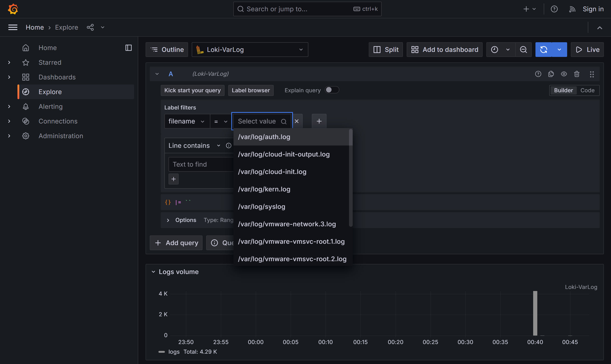The width and height of the screenshot is (611, 364).
Task: Open the navigation hamburger menu
Action: 13,27
